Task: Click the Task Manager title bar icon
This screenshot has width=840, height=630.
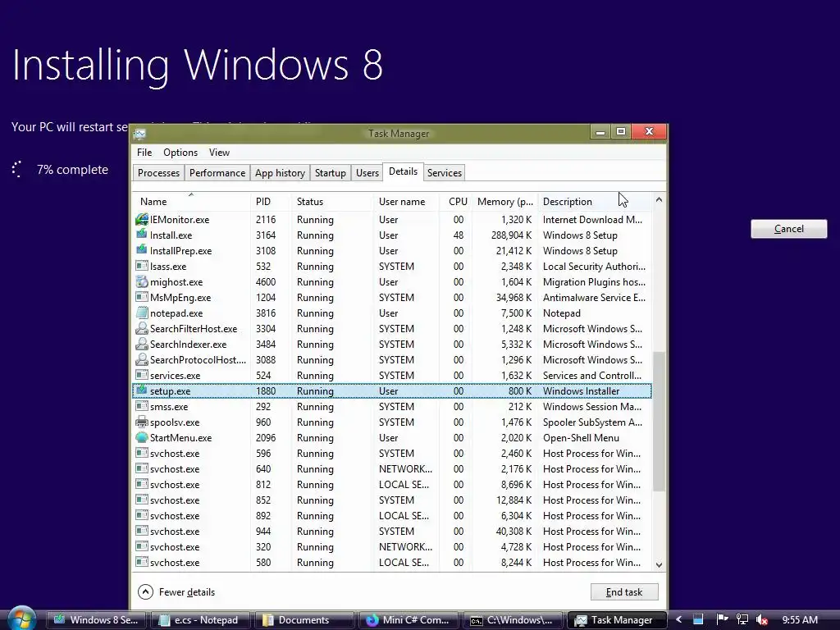Action: pos(140,134)
